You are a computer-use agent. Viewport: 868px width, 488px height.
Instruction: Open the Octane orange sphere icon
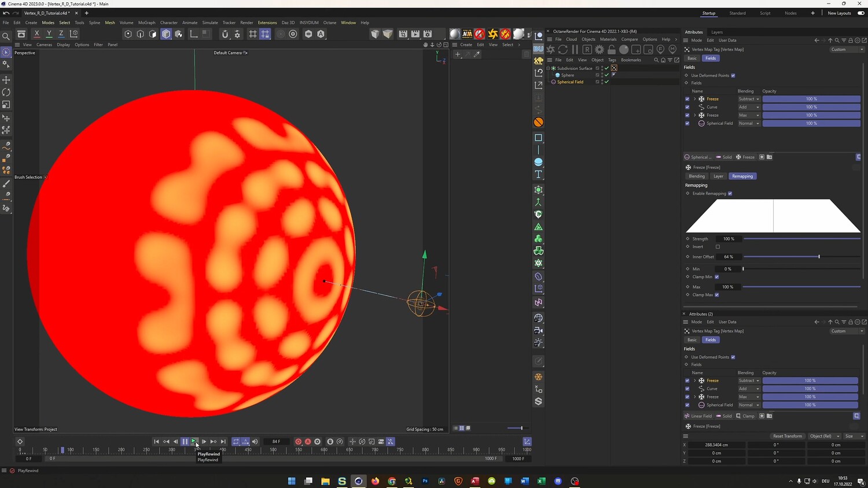(x=538, y=122)
